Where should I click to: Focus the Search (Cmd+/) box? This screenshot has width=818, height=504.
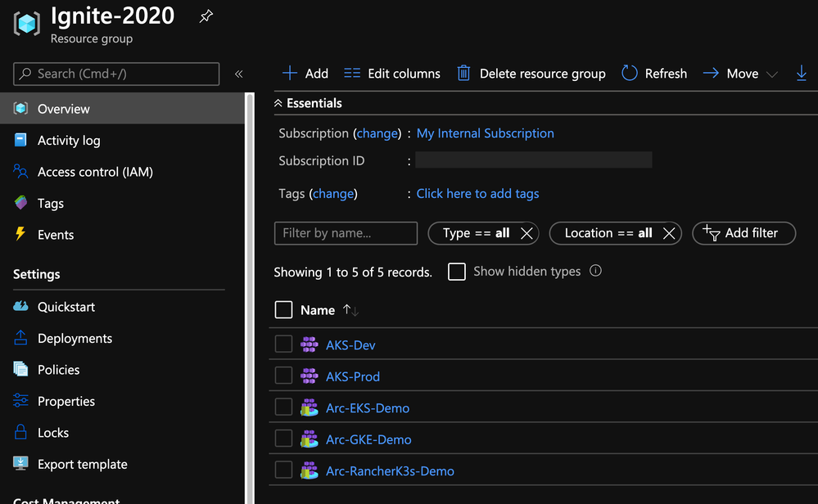(x=116, y=74)
